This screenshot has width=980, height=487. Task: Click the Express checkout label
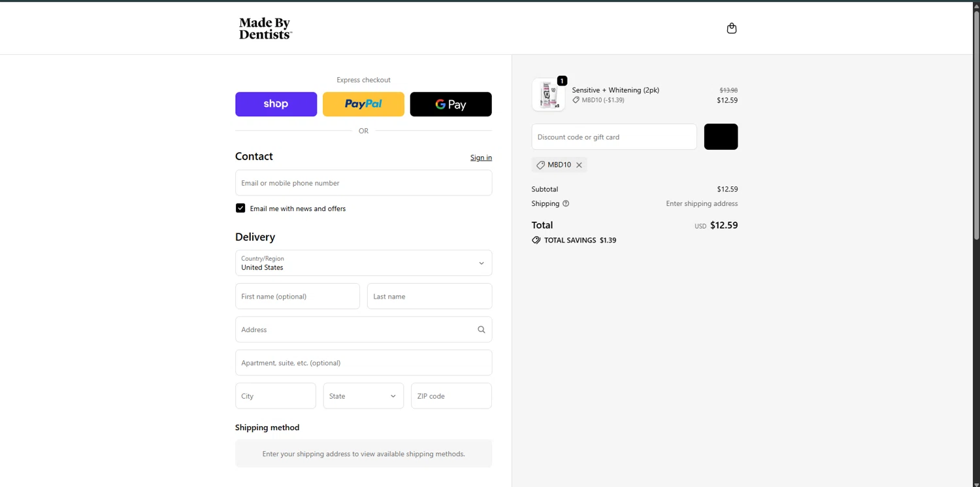click(x=363, y=80)
